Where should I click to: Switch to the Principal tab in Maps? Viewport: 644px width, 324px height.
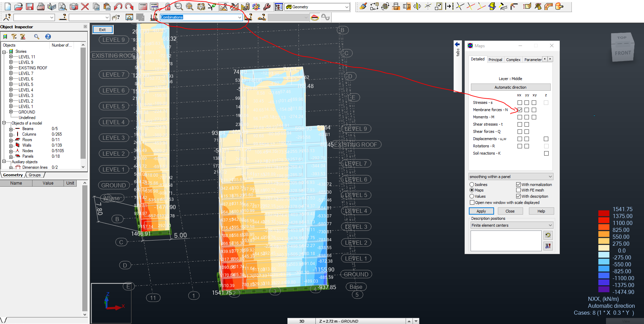(495, 59)
